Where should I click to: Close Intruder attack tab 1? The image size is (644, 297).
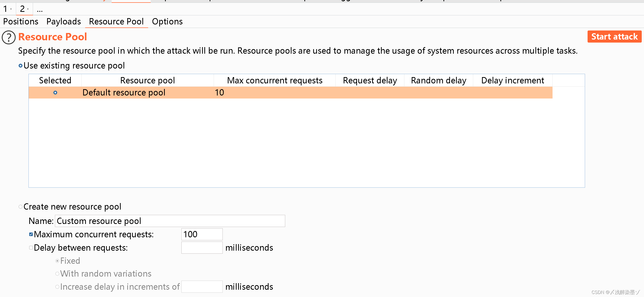(x=11, y=9)
